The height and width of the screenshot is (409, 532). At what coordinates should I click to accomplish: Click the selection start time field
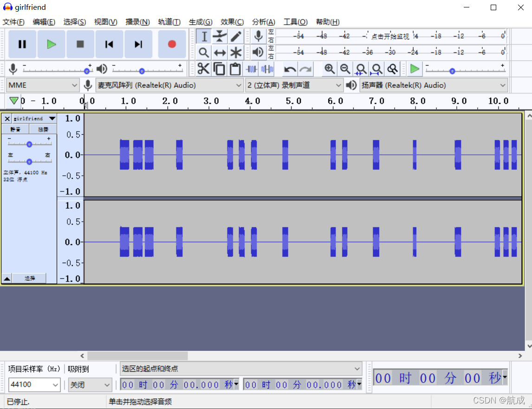pyautogui.click(x=180, y=384)
